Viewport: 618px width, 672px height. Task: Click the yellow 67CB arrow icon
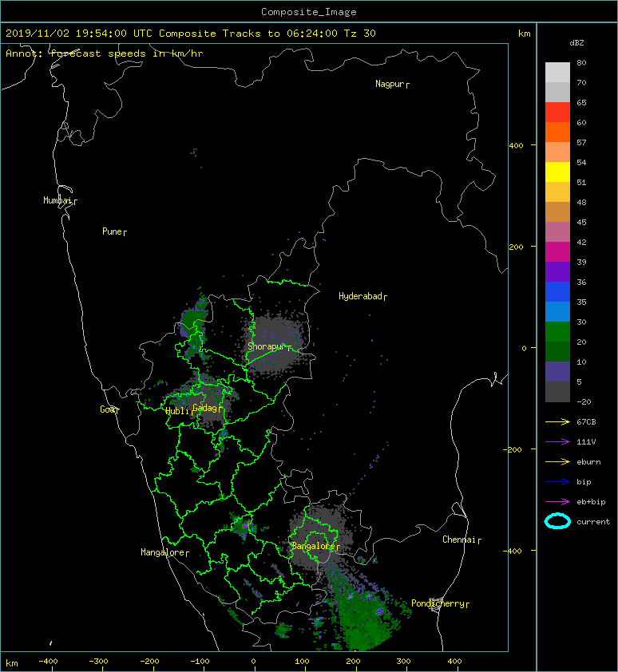(x=557, y=421)
